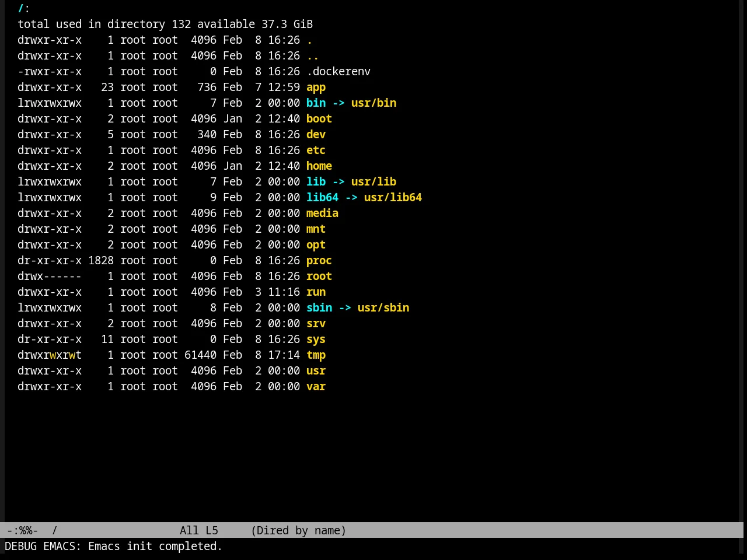The height and width of the screenshot is (560, 747).
Task: Click the .dockerenv file entry
Action: [338, 72]
